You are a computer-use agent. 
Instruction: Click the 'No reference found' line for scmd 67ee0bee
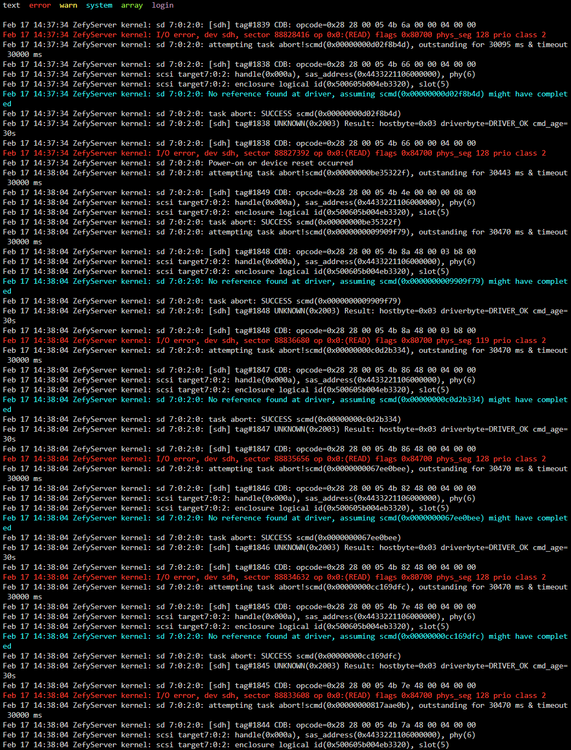pyautogui.click(x=285, y=523)
